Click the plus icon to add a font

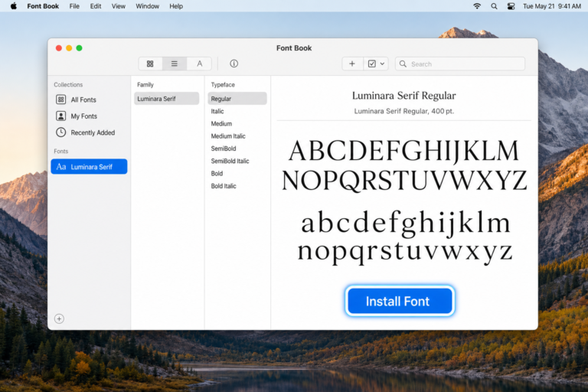352,64
